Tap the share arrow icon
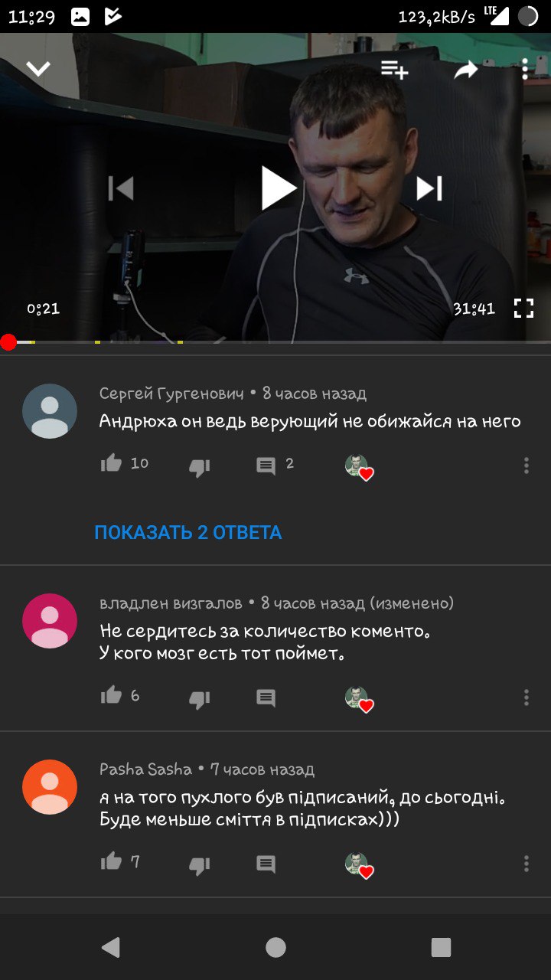 (465, 70)
